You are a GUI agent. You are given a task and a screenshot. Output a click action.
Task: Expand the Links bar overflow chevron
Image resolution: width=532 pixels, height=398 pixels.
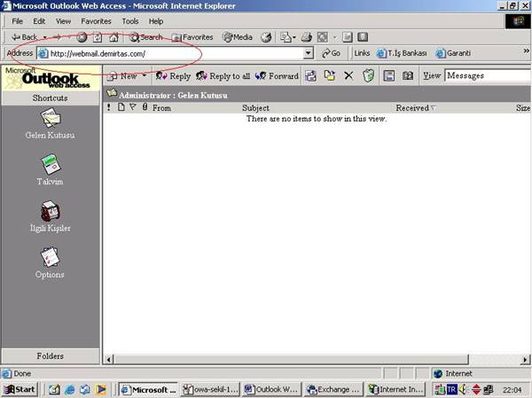(x=526, y=51)
